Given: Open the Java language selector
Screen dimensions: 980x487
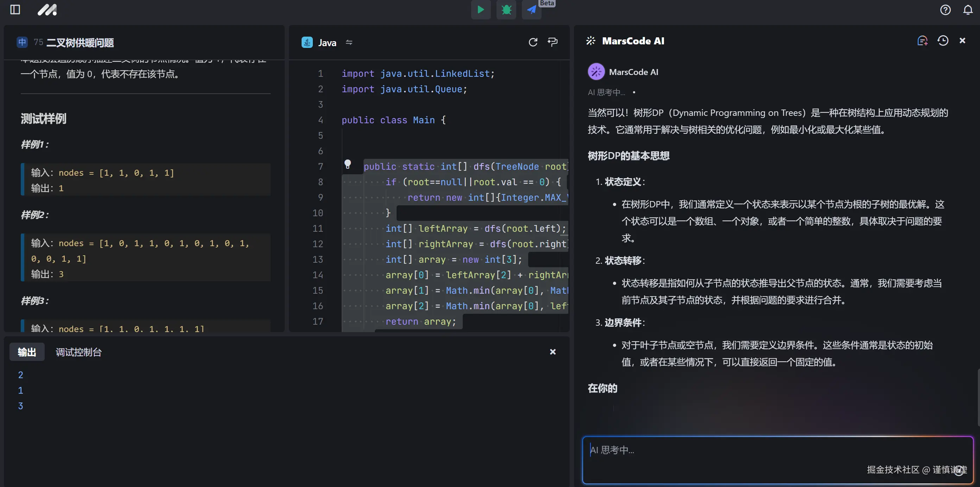Looking at the screenshot, I should click(x=327, y=43).
